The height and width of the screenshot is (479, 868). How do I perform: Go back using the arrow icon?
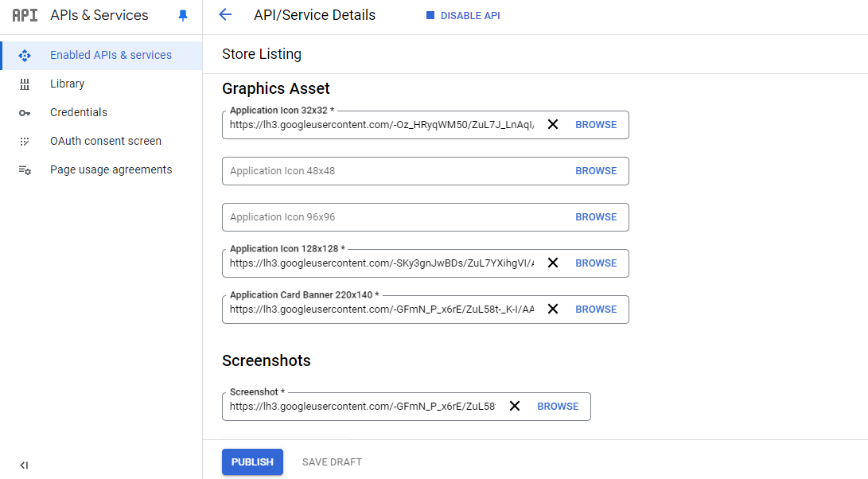[224, 15]
